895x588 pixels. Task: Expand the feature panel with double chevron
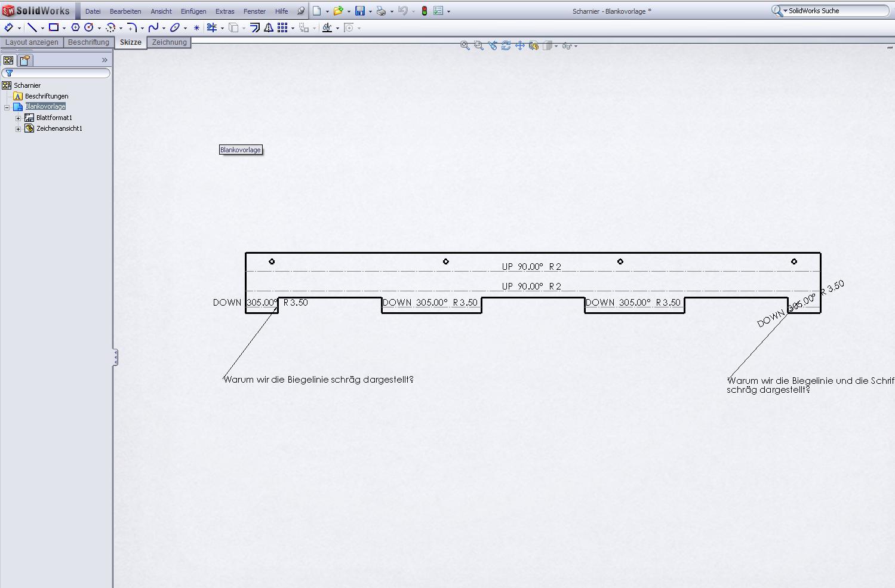pyautogui.click(x=104, y=60)
